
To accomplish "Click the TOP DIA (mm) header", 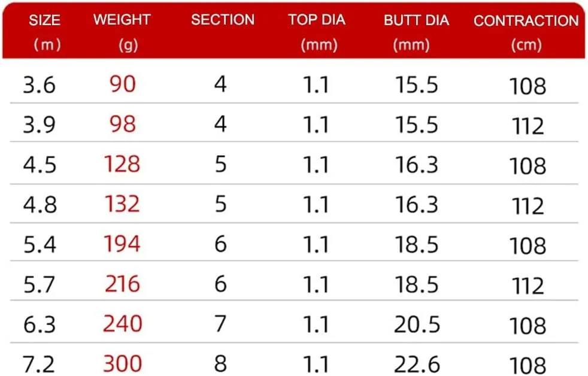I will point(317,32).
